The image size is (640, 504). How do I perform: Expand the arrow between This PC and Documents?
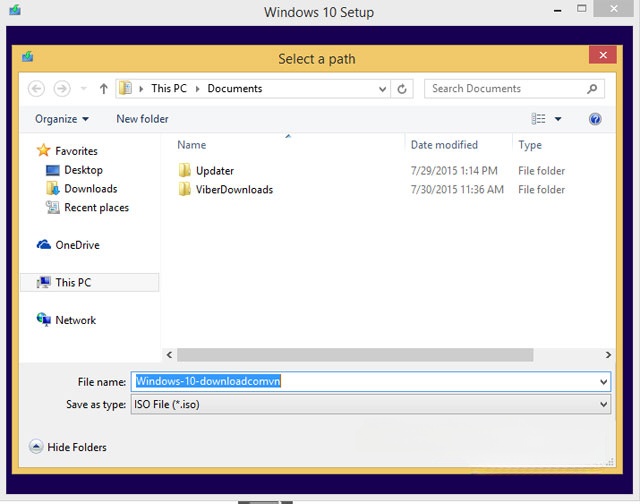tap(198, 89)
